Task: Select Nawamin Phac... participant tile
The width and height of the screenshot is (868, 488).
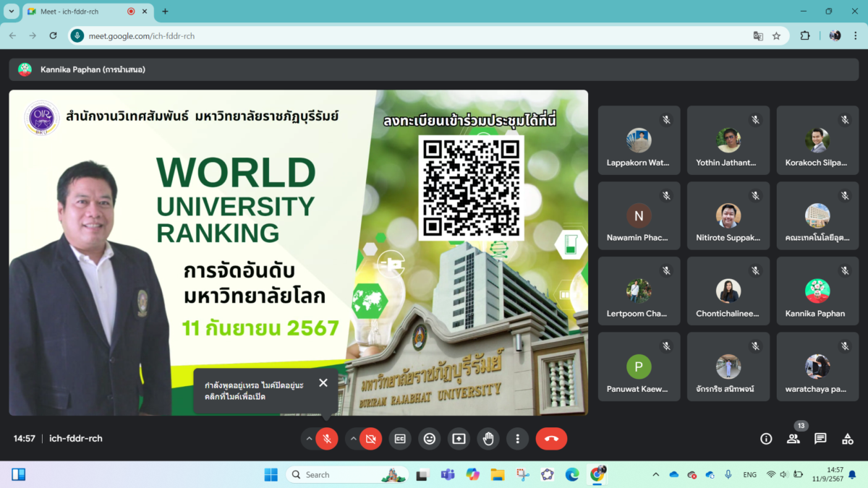Action: pyautogui.click(x=639, y=215)
